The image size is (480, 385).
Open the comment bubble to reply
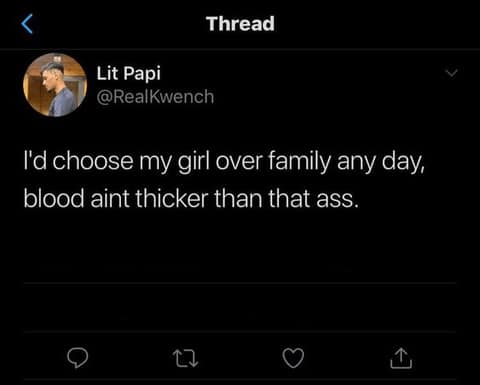(x=77, y=358)
